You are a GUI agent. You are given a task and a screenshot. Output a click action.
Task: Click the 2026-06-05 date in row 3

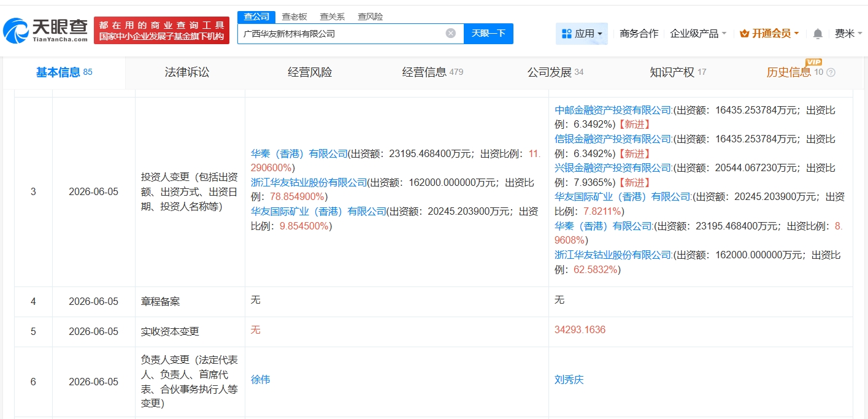coord(93,192)
